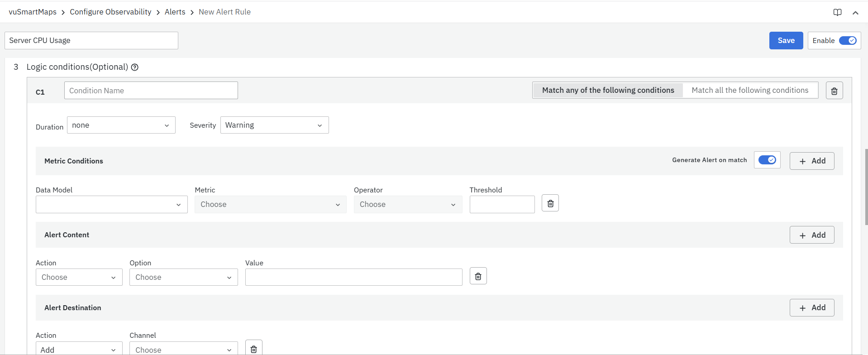
Task: Go to Alerts breadcrumb link
Action: coord(175,12)
